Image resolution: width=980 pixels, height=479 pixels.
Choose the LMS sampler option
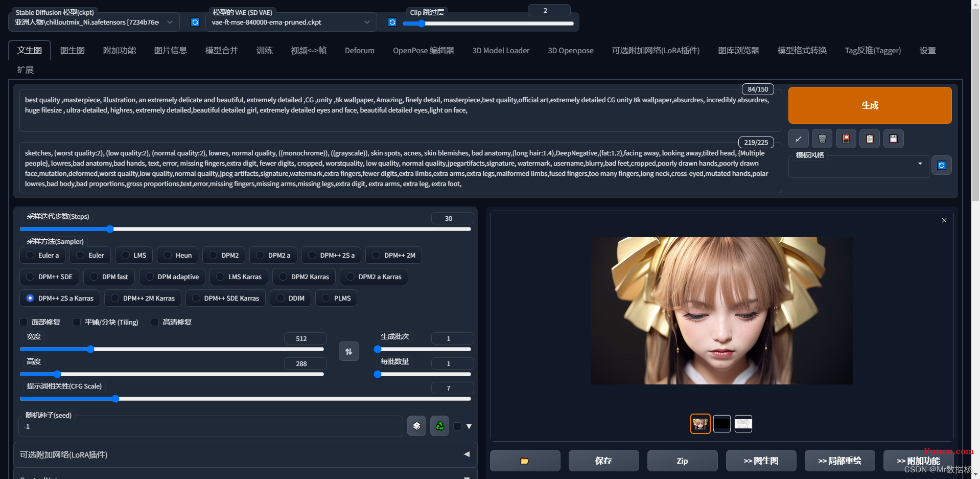coord(134,255)
